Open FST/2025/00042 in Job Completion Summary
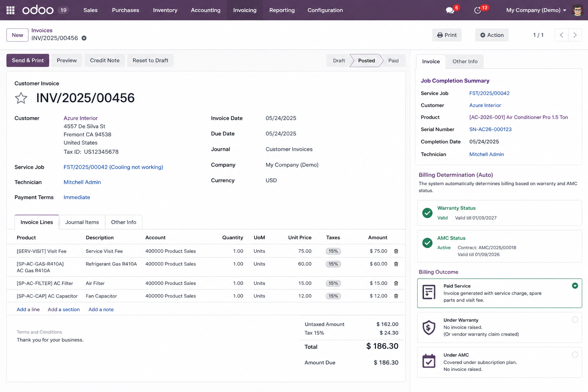The height and width of the screenshot is (392, 588). tap(489, 93)
